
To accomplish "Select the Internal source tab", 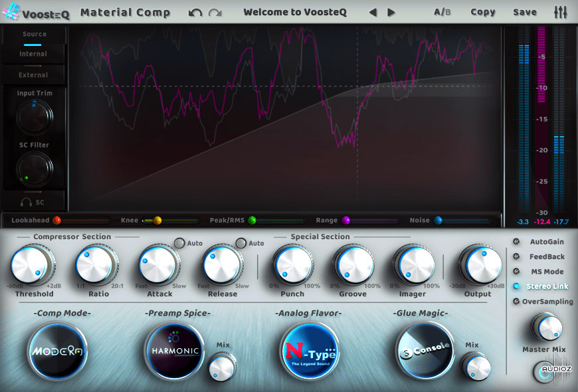I will (x=33, y=54).
